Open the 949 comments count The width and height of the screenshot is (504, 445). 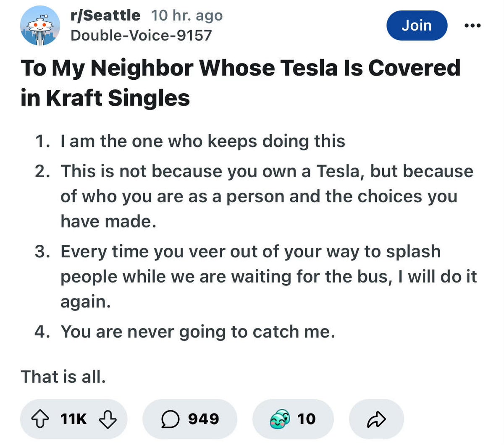(204, 419)
